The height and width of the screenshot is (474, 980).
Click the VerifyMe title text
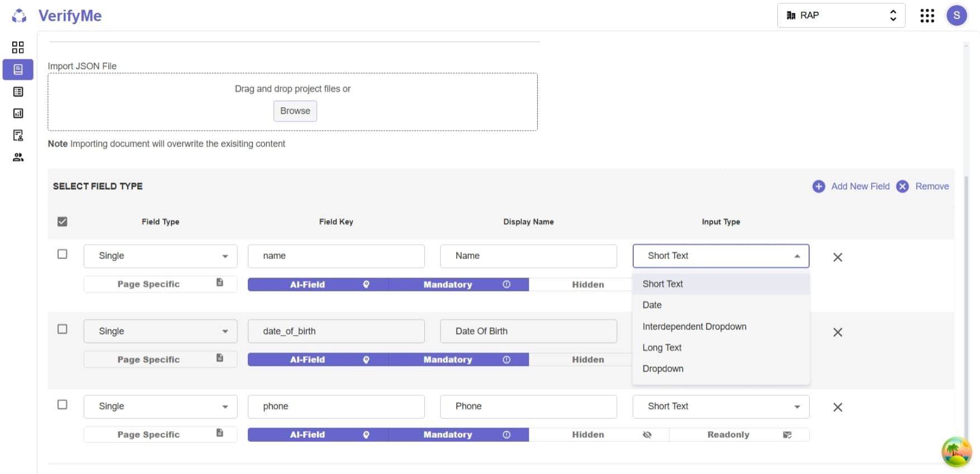coord(70,16)
